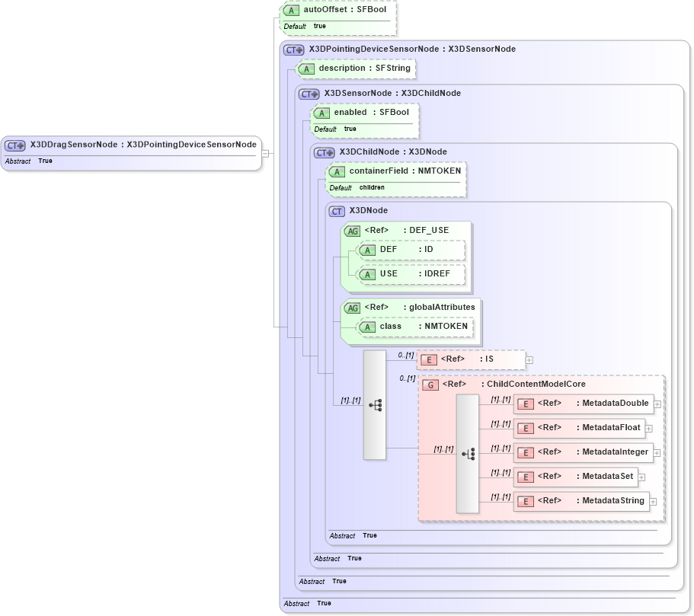Collapse the X3DDragSensorNode node
Image resolution: width=694 pixels, height=616 pixels.
tap(265, 154)
